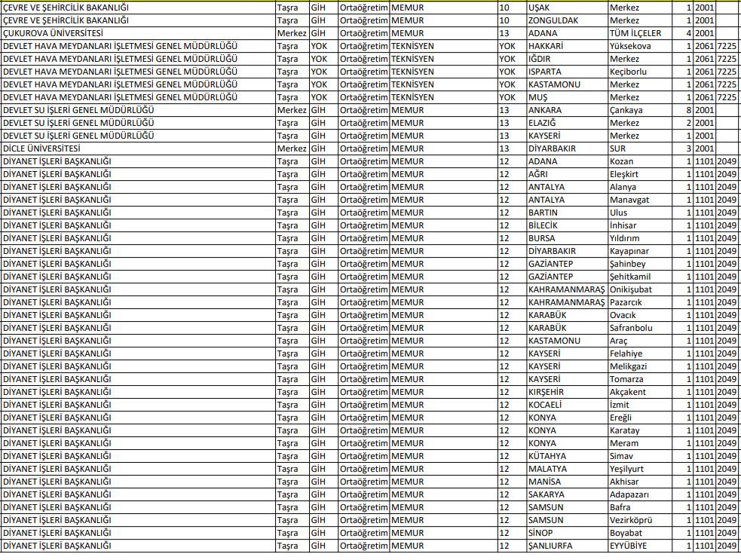Click the Kayapınar district cell
The height and width of the screenshot is (560, 741).
640,251
